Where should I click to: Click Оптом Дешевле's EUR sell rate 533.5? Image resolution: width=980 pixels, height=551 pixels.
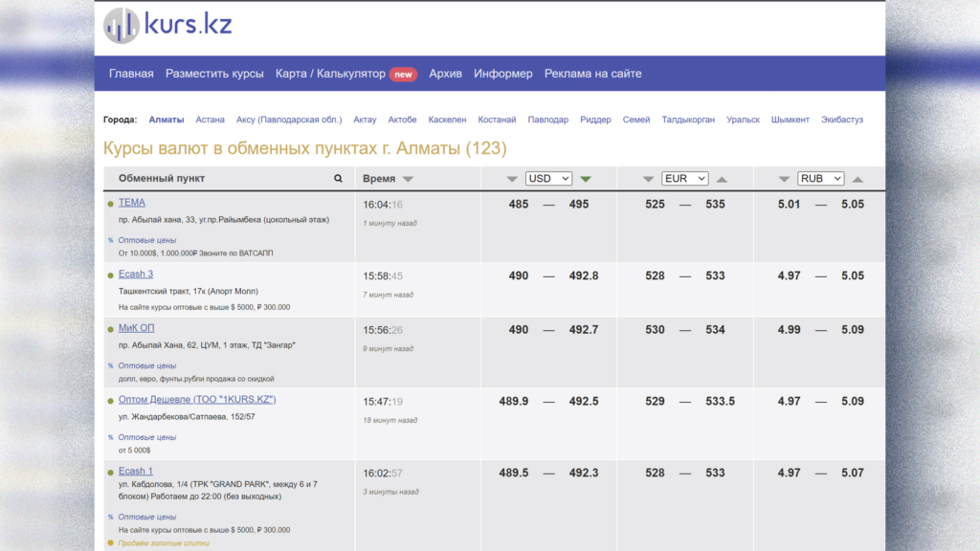[720, 402]
